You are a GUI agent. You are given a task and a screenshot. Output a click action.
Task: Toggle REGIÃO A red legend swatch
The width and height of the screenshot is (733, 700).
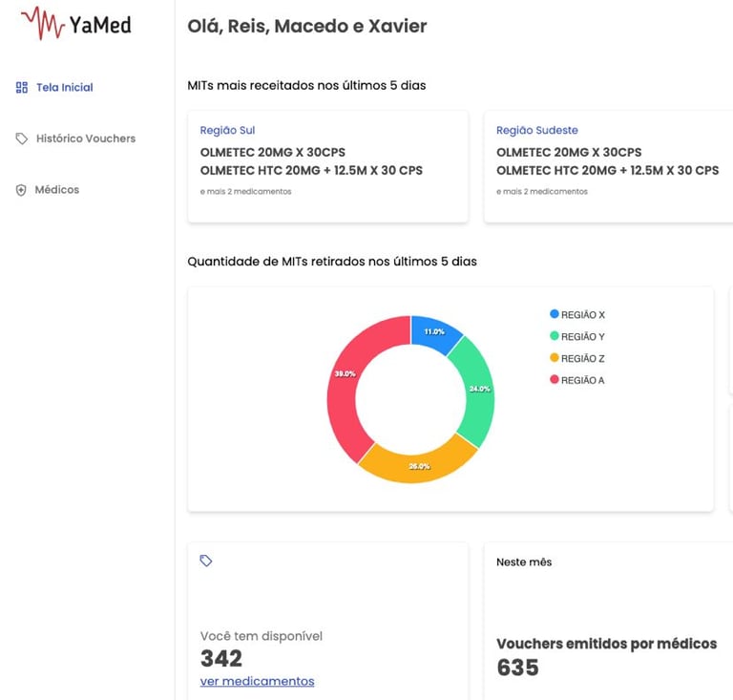[x=555, y=380]
